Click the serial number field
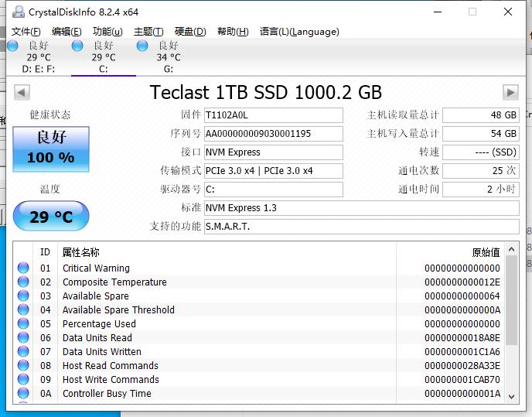The image size is (532, 417). tap(273, 134)
